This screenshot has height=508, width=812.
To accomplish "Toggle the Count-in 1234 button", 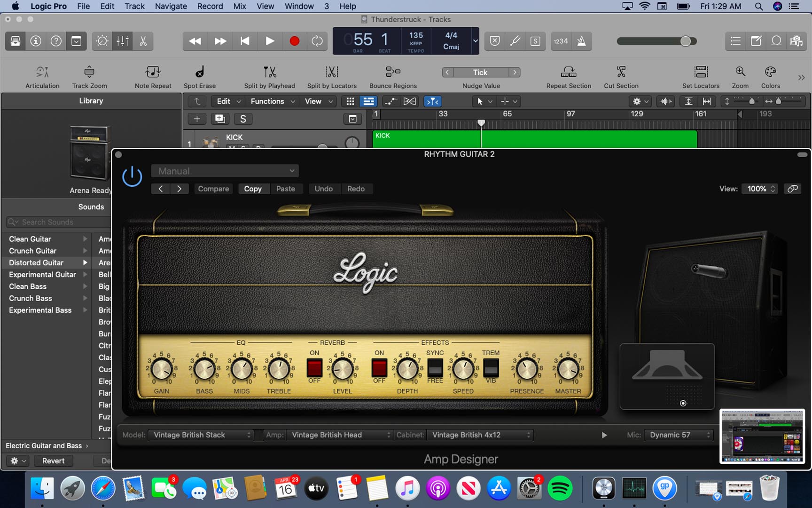I will point(561,41).
